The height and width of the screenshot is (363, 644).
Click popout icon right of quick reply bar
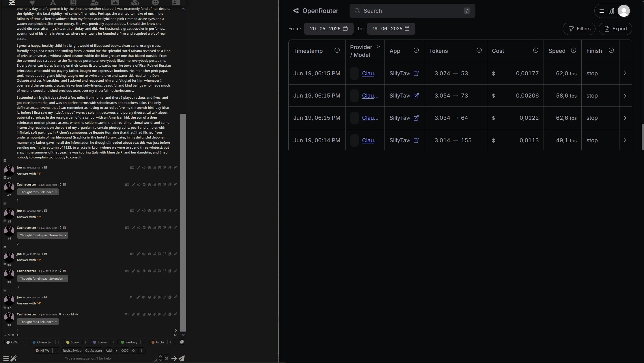182,342
